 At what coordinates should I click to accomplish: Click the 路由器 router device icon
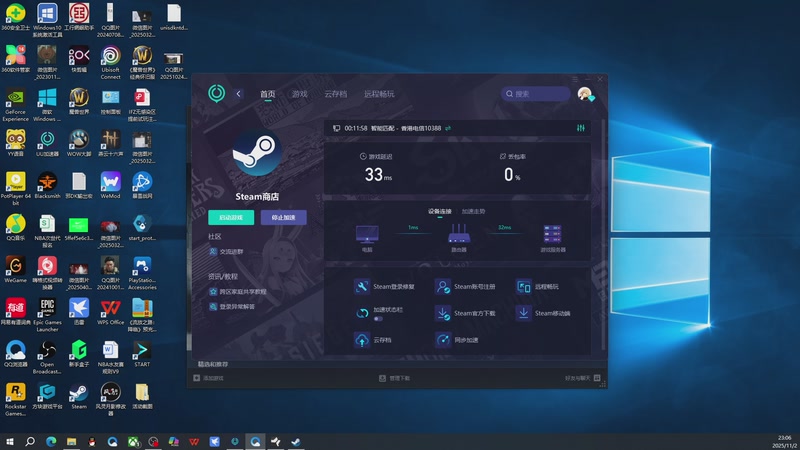coord(459,234)
